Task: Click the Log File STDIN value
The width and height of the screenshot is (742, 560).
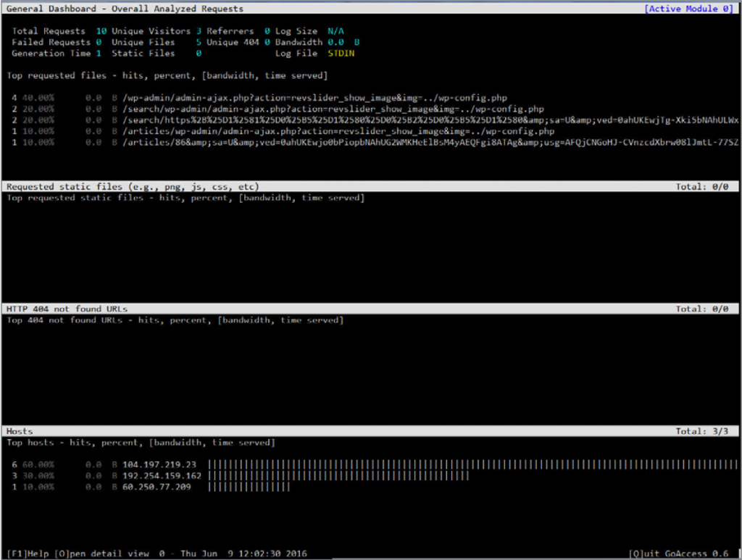Action: pyautogui.click(x=341, y=54)
